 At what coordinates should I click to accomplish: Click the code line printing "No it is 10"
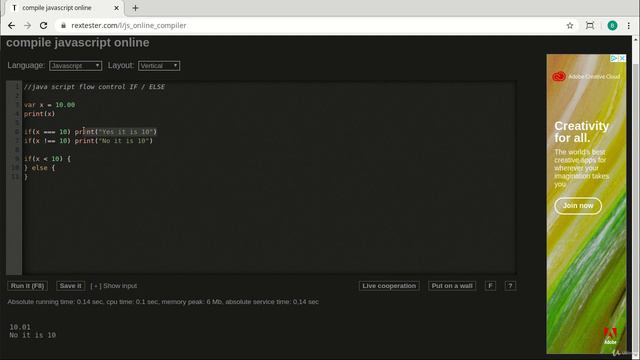(88, 141)
